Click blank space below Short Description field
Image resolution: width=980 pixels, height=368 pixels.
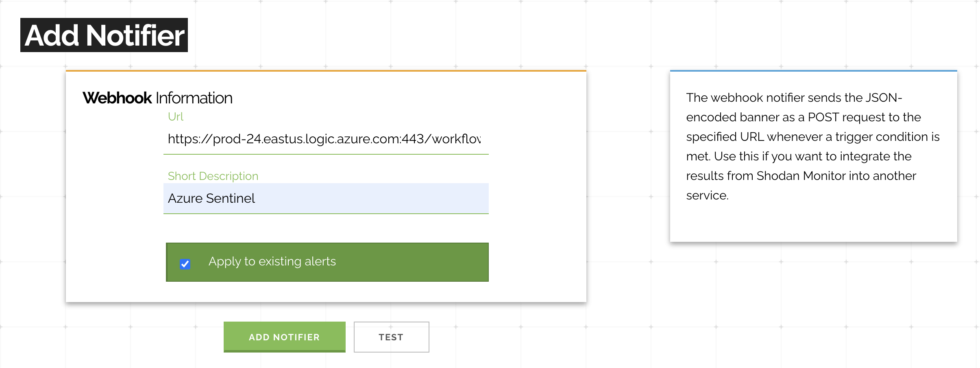coord(326,228)
